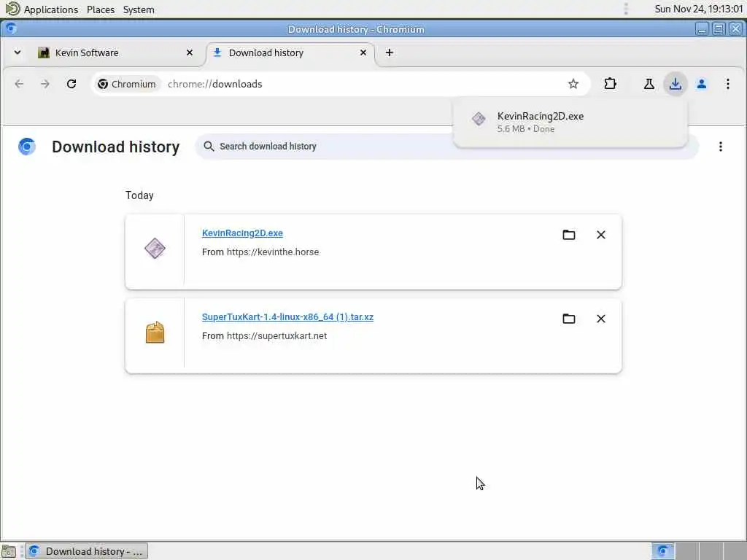The width and height of the screenshot is (747, 560).
Task: Select the first workspace in the switcher
Action: [x=662, y=551]
